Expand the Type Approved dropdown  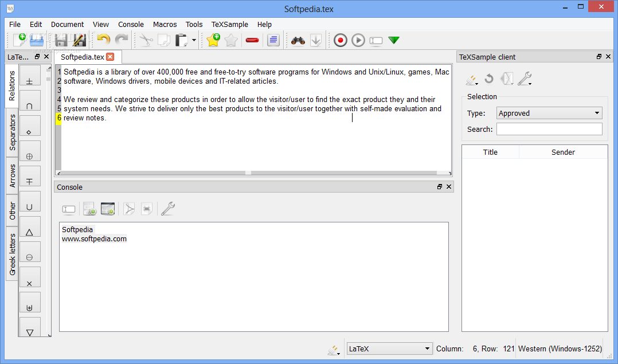549,113
